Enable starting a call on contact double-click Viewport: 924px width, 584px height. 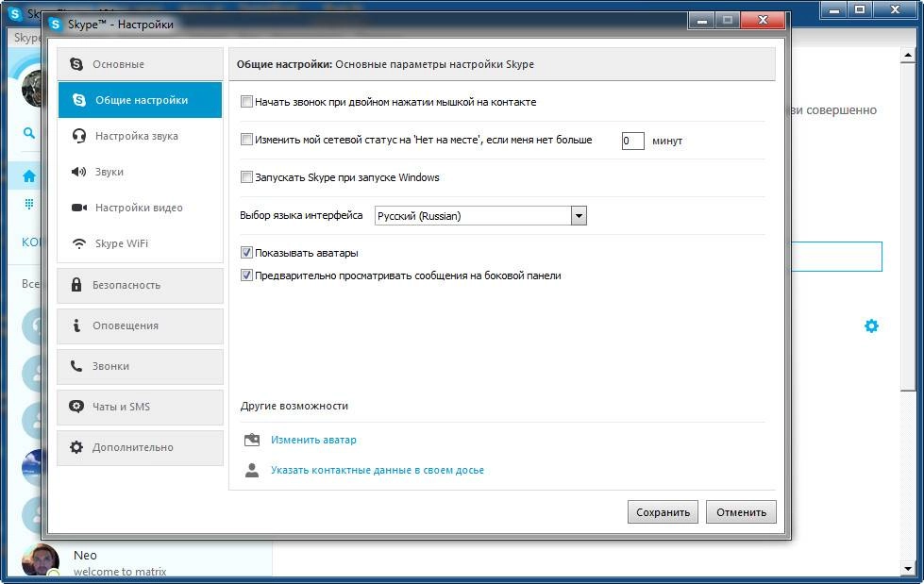click(x=247, y=102)
